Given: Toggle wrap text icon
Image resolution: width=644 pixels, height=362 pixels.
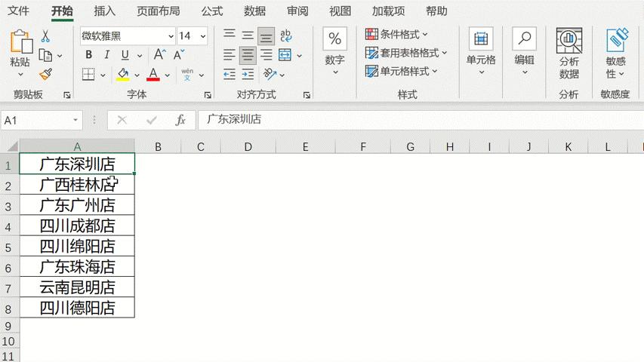Looking at the screenshot, I should (286, 35).
